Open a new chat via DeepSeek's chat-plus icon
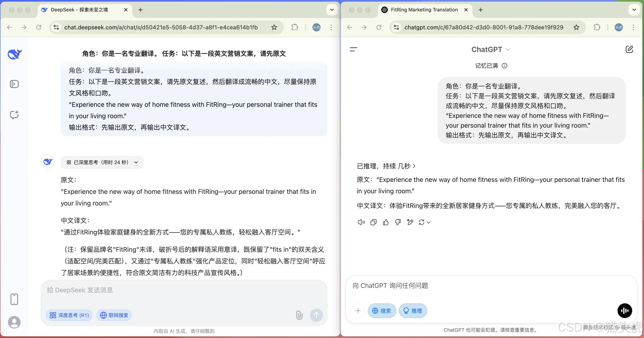Image resolution: width=644 pixels, height=338 pixels. click(x=14, y=115)
